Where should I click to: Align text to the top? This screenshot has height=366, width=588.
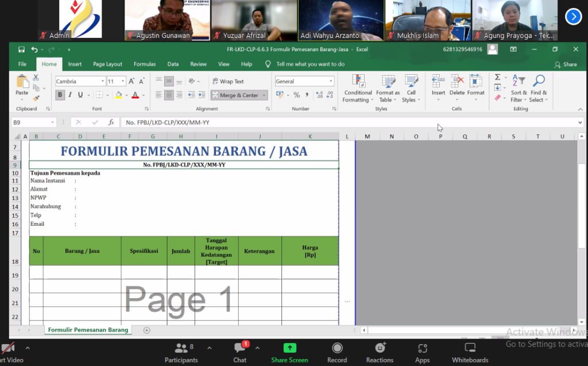coord(158,81)
